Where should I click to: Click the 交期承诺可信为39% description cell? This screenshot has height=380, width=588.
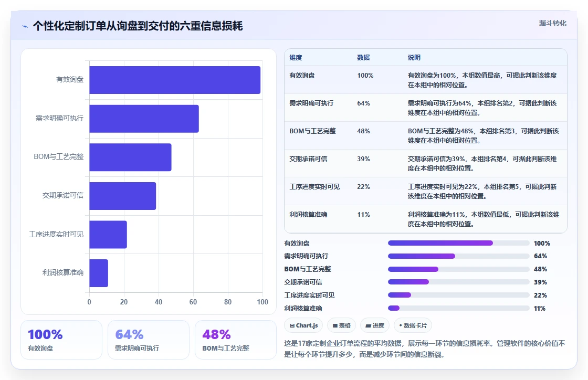pyautogui.click(x=482, y=163)
